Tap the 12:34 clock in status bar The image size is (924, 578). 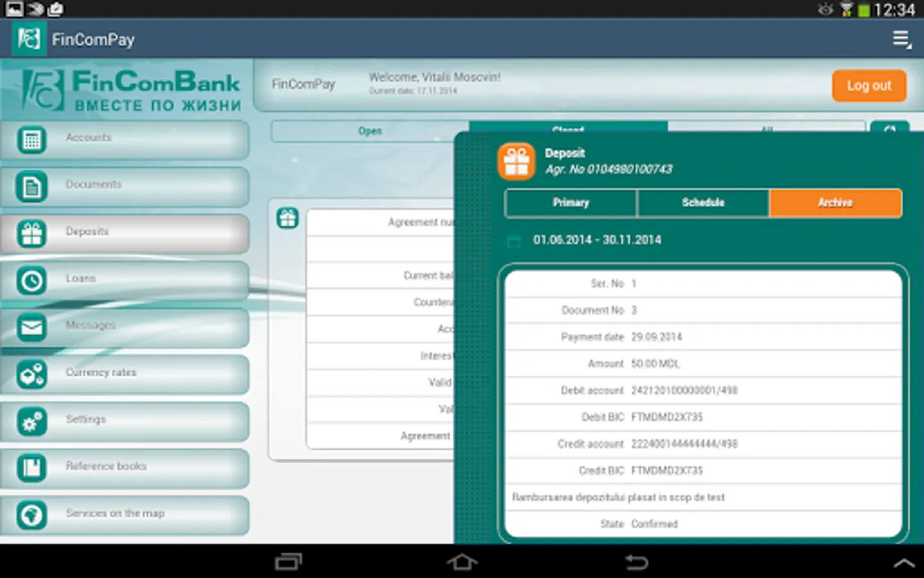[x=894, y=10]
